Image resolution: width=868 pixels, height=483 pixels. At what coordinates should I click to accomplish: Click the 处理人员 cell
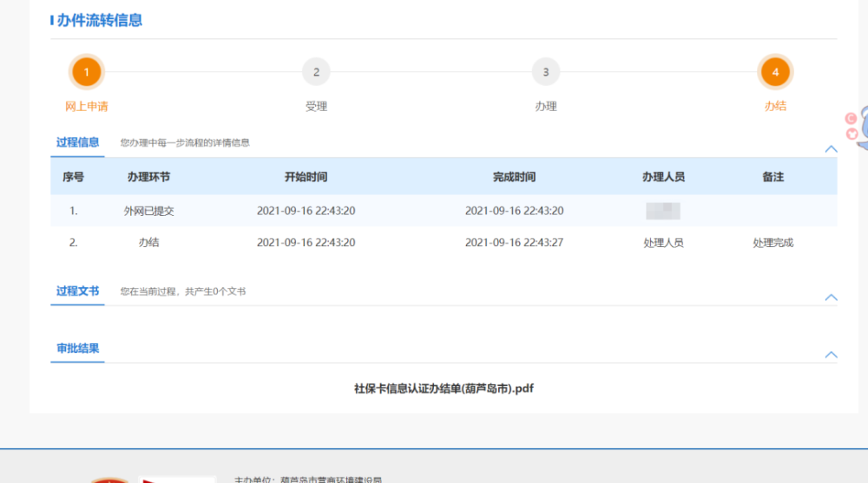pyautogui.click(x=663, y=242)
